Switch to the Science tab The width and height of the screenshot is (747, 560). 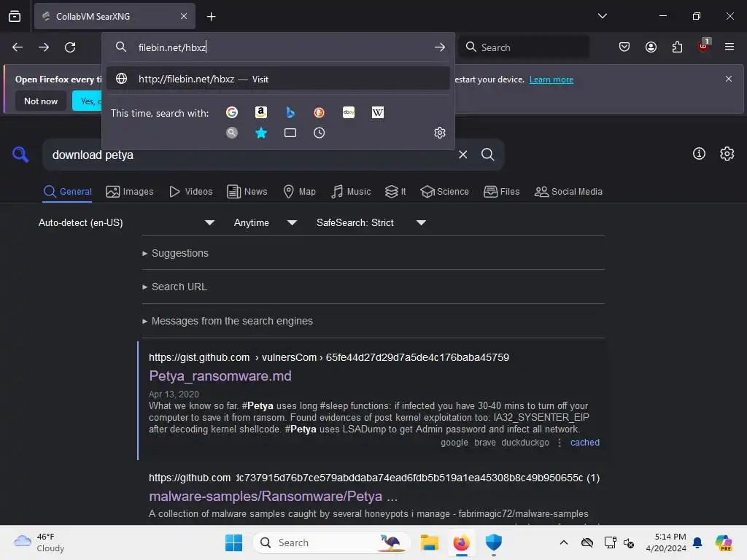(444, 192)
